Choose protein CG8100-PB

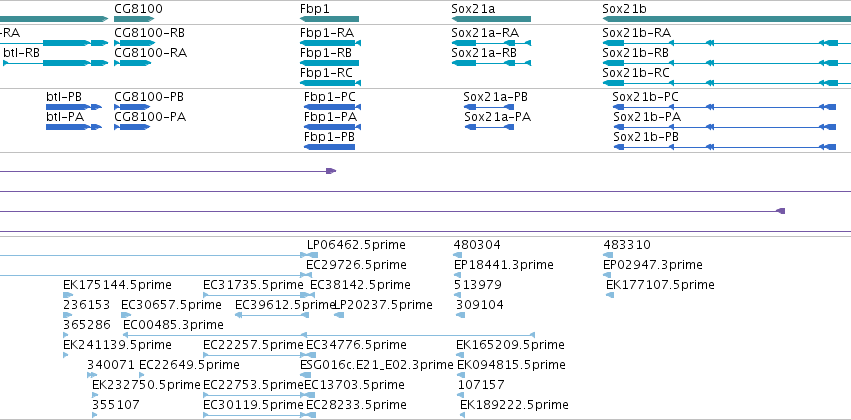(x=149, y=97)
